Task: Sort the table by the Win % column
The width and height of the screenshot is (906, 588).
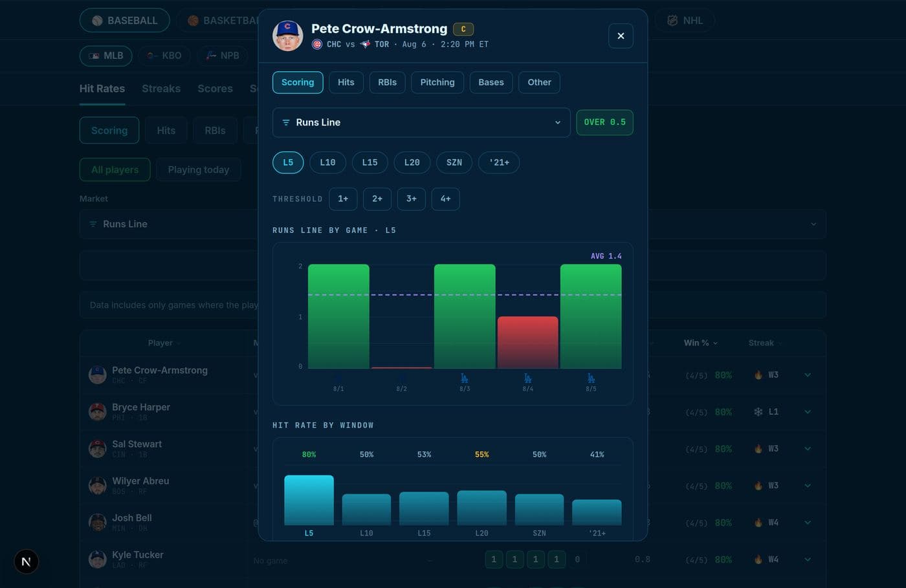Action: click(x=701, y=343)
